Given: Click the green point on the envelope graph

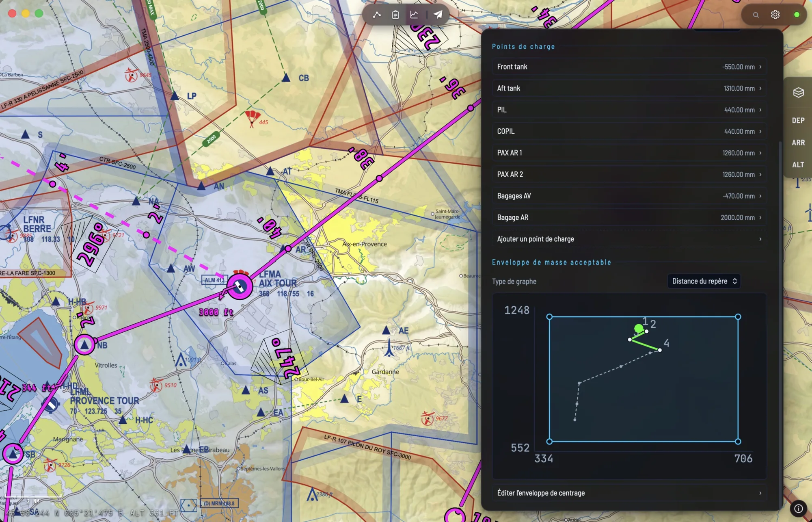Looking at the screenshot, I should tap(639, 328).
